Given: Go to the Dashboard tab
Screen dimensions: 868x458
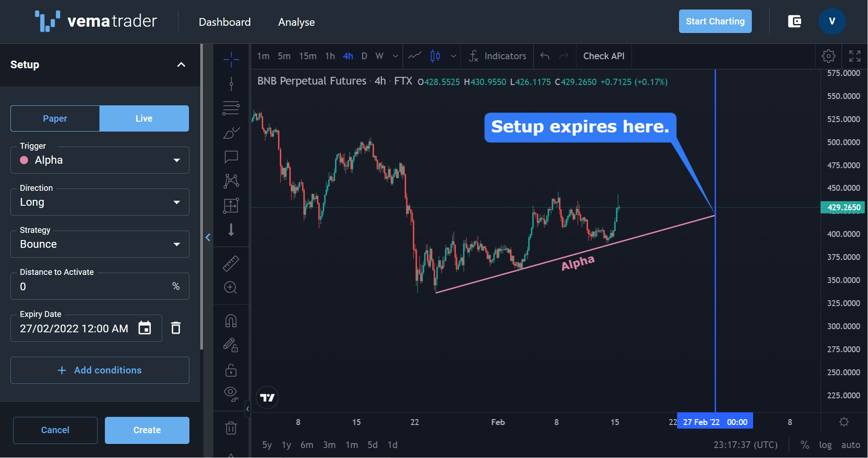Looking at the screenshot, I should tap(225, 22).
